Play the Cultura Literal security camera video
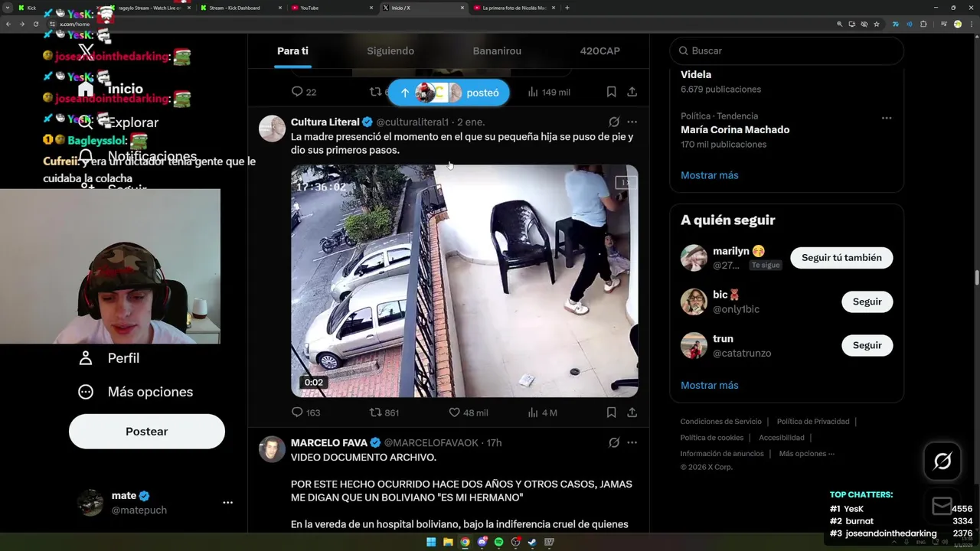980x551 pixels. pos(465,281)
